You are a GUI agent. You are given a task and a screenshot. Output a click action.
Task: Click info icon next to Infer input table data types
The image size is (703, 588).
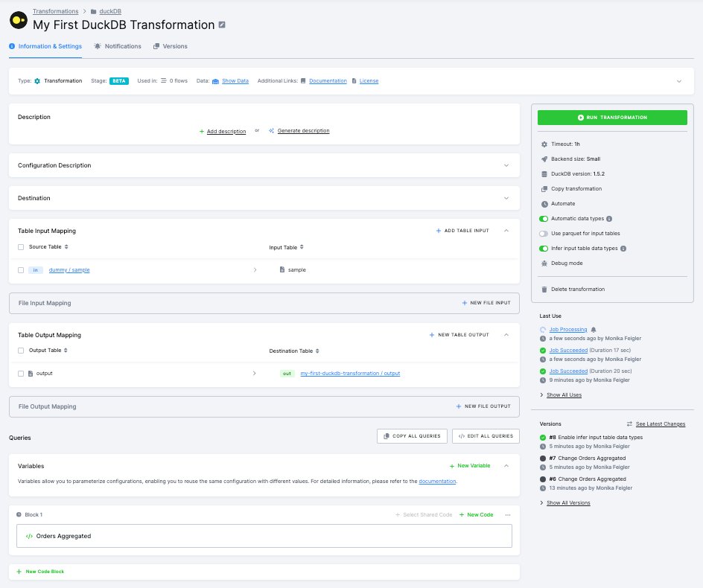623,249
